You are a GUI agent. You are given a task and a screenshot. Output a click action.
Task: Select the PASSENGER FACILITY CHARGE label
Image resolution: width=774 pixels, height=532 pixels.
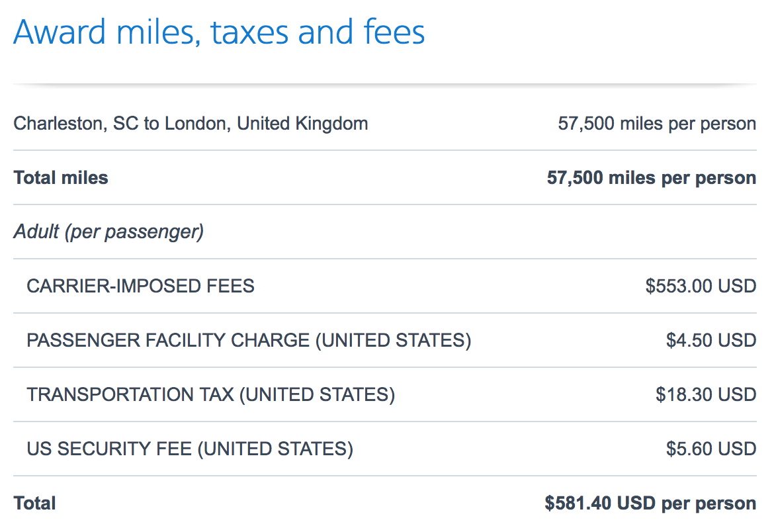pos(168,341)
